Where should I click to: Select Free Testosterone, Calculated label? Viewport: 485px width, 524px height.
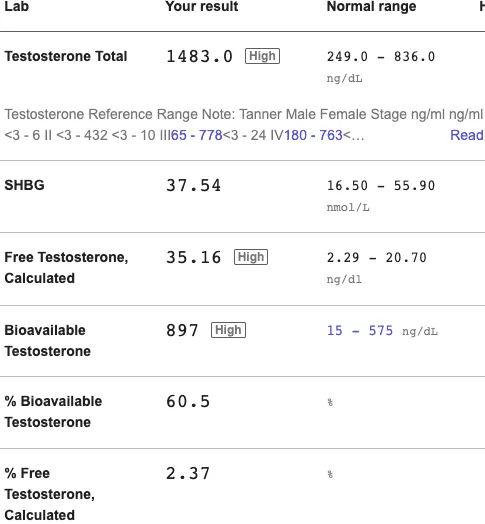(66, 268)
